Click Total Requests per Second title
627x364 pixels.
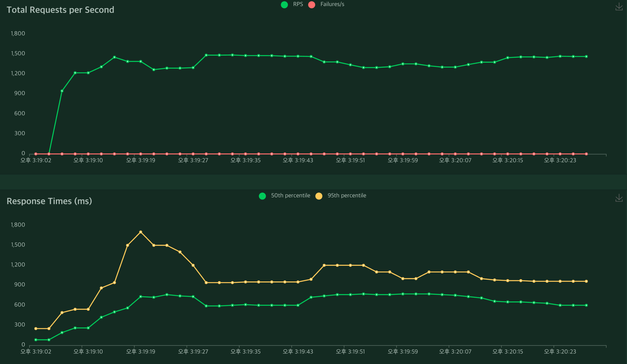[60, 10]
